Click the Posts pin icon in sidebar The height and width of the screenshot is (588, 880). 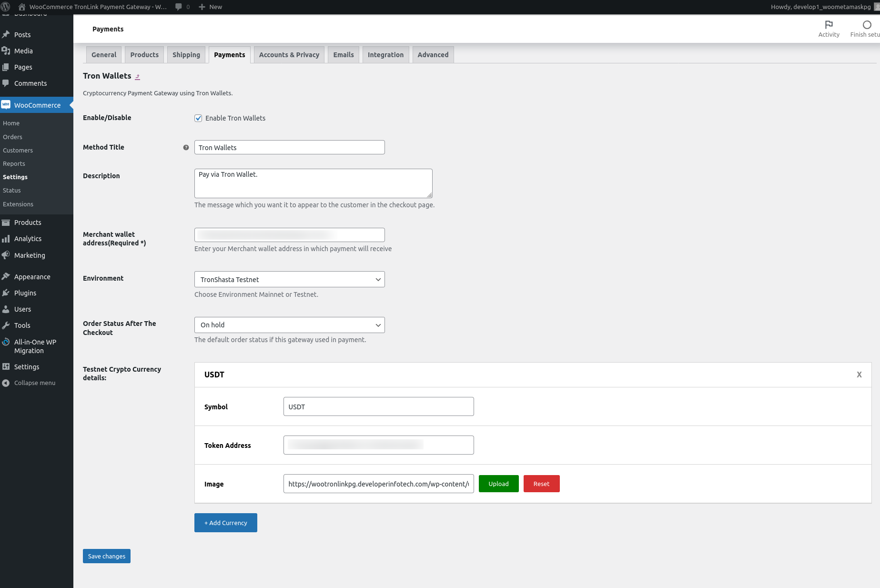click(6, 34)
